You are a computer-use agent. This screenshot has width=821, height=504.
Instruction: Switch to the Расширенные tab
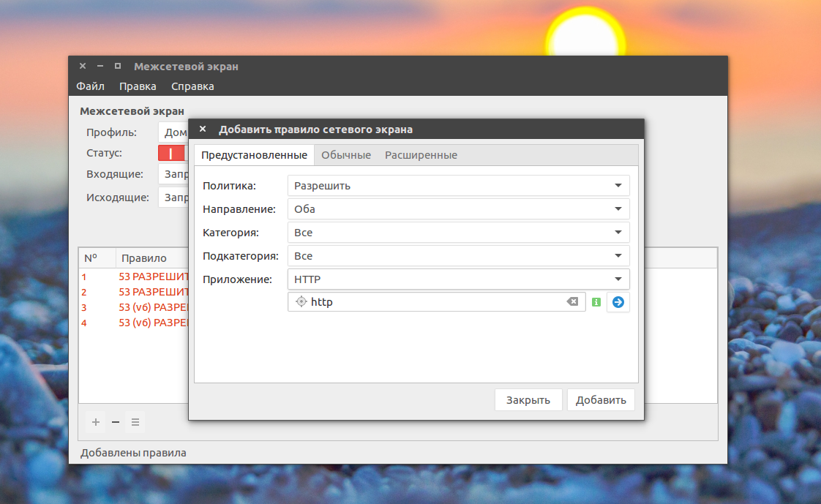tap(421, 155)
